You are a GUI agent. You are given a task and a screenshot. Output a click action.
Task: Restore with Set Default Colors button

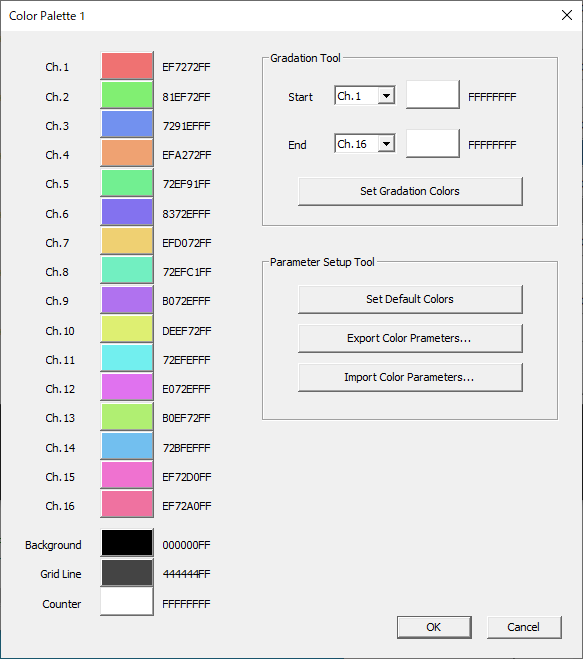coord(410,299)
